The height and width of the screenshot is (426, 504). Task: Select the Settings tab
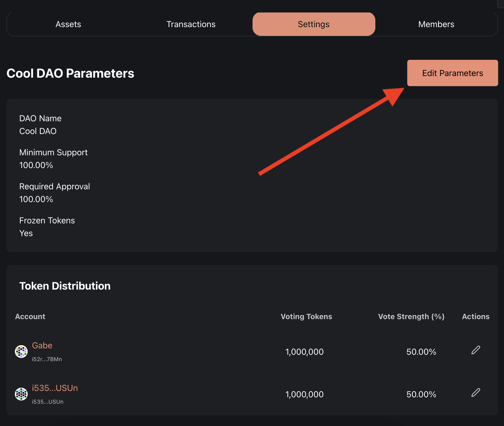click(x=314, y=24)
